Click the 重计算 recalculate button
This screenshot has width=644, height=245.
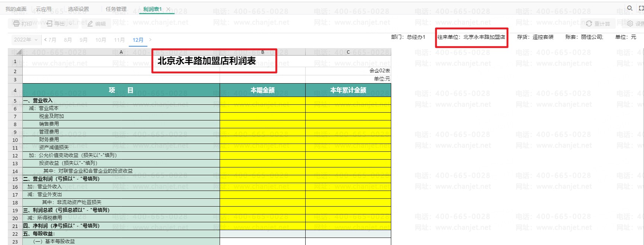tap(598, 23)
